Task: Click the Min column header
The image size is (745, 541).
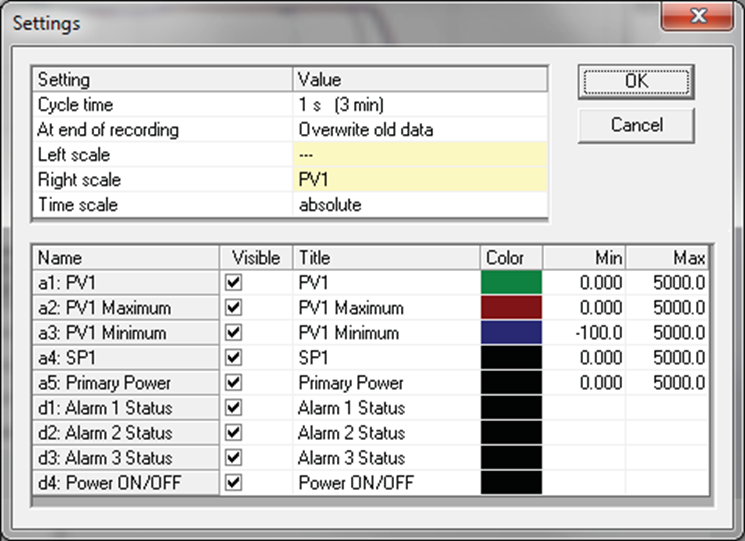Action: click(x=584, y=257)
